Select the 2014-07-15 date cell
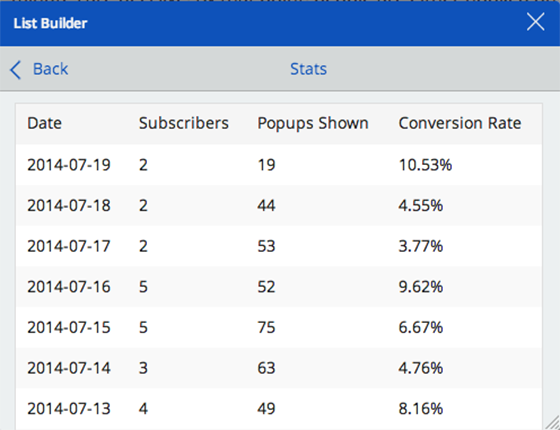 [69, 328]
